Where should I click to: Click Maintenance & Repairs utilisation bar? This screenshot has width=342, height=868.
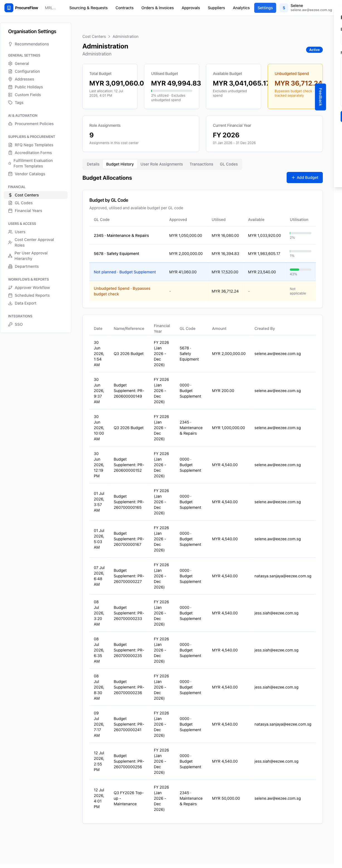point(300,233)
